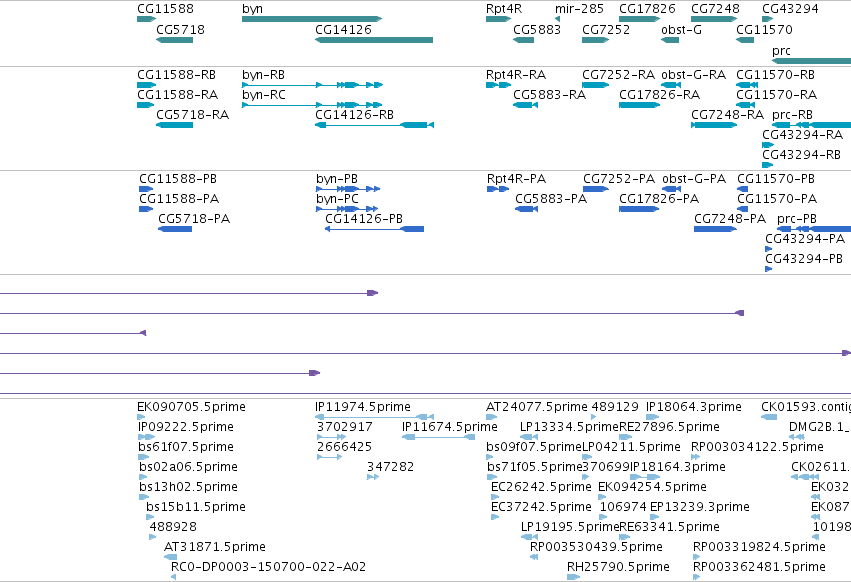Select protein Rpt4R-PA
The image size is (851, 582).
tap(517, 179)
